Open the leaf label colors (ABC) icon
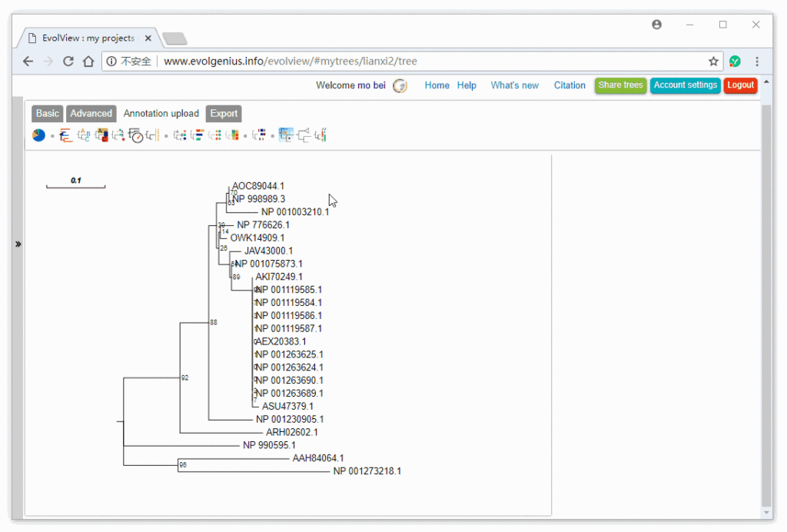Viewport: 787px width, 532px height. pyautogui.click(x=84, y=135)
